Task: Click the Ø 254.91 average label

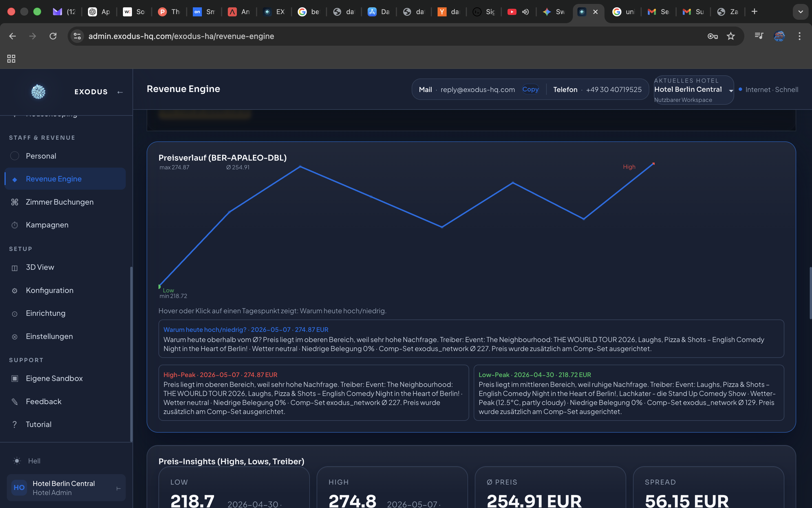Action: tap(238, 167)
